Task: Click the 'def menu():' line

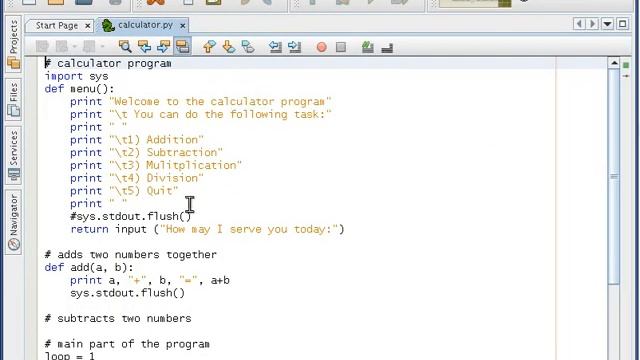Action: pos(80,89)
